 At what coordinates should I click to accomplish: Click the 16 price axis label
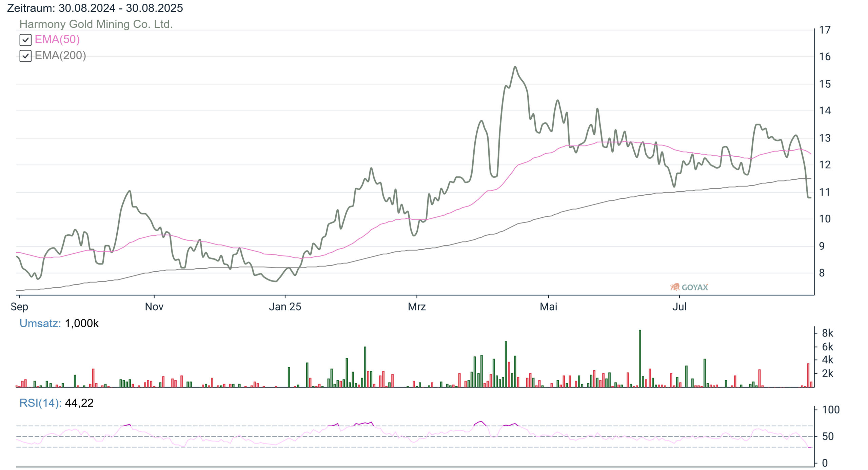[x=825, y=57]
